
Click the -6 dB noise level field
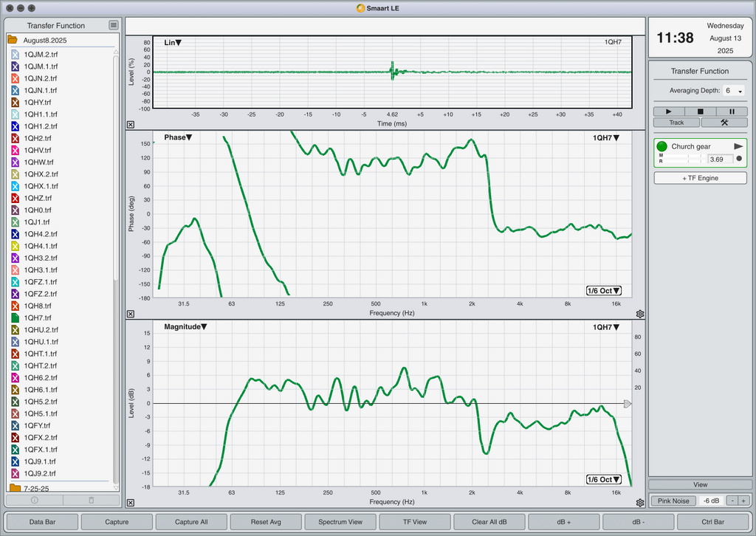click(x=711, y=501)
